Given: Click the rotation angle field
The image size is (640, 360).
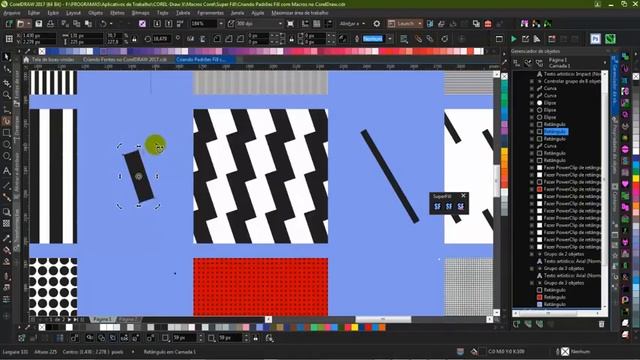Looking at the screenshot, I should (162, 39).
